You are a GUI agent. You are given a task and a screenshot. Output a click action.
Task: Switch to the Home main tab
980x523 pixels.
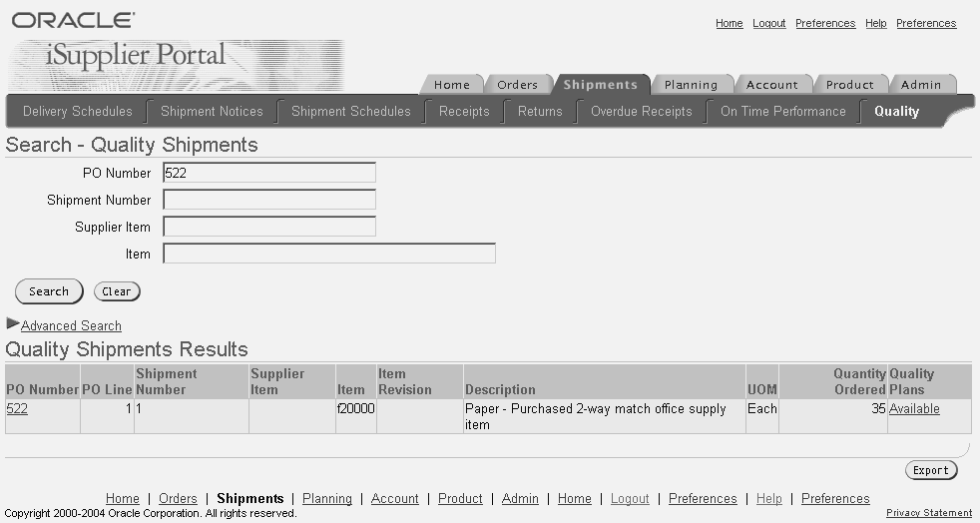[452, 85]
